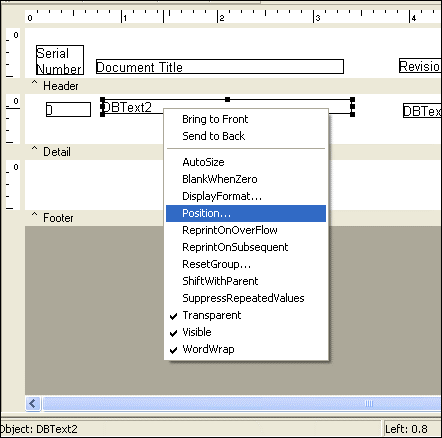Click the Header band caret icon
The height and width of the screenshot is (438, 442).
tap(34, 82)
